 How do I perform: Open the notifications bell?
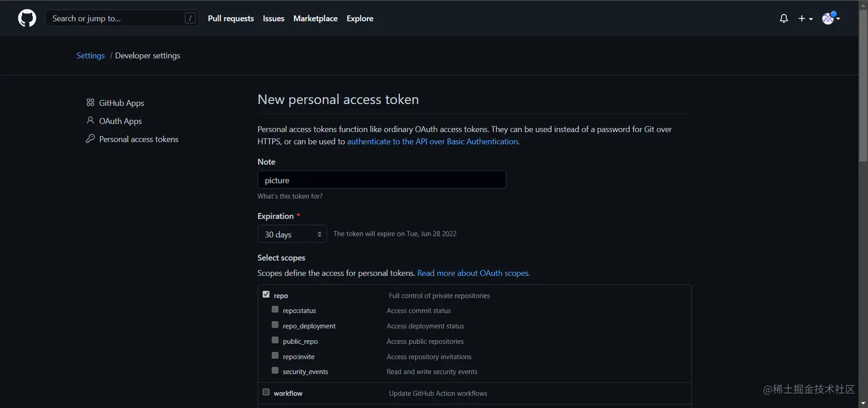[784, 18]
